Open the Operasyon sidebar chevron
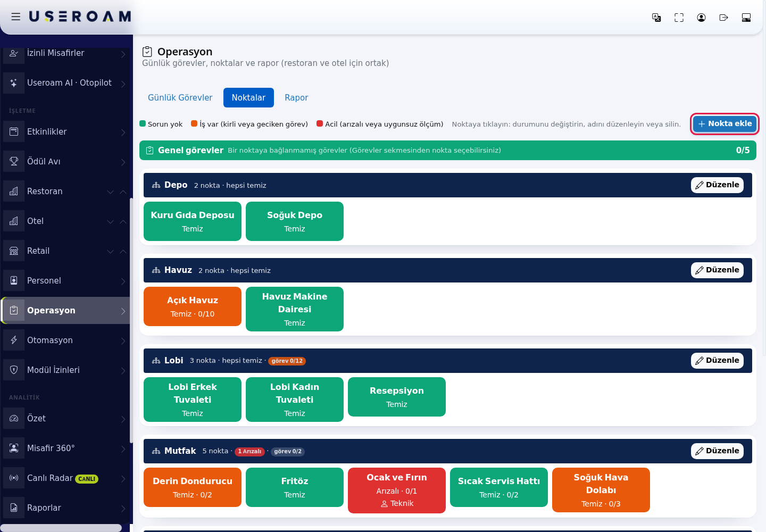The width and height of the screenshot is (766, 532). [x=123, y=311]
